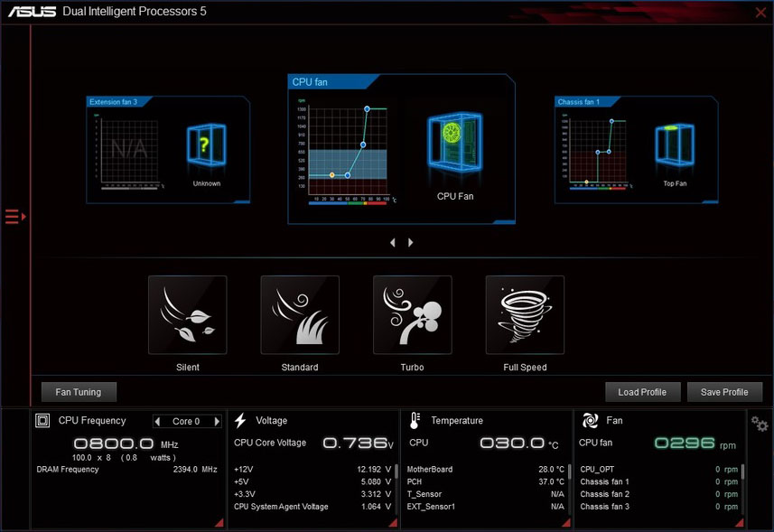Click the Fan Tuning button
The image size is (774, 532).
79,392
